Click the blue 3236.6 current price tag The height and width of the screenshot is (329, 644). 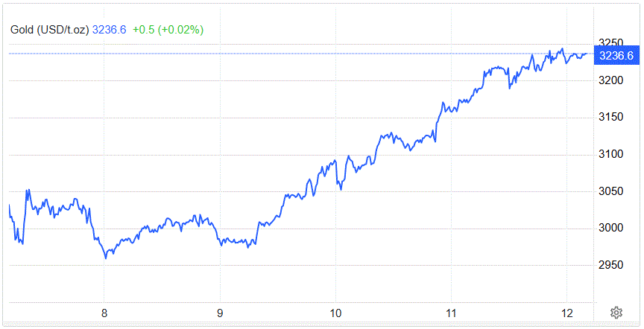(616, 55)
